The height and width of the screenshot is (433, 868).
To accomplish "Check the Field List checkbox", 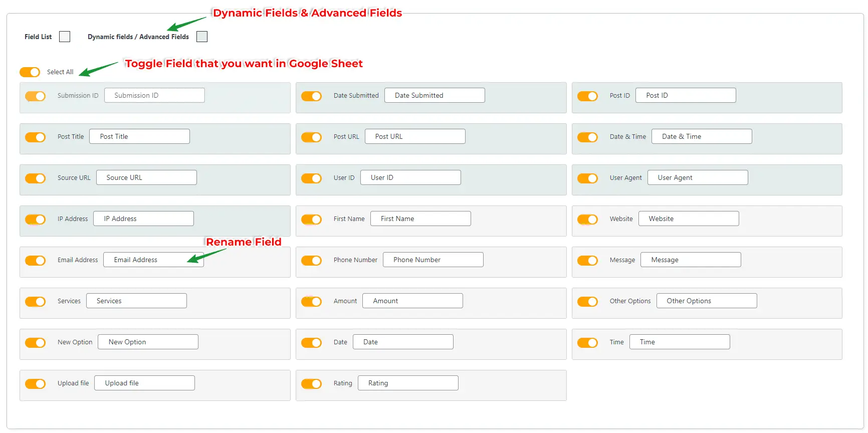I will pyautogui.click(x=65, y=37).
